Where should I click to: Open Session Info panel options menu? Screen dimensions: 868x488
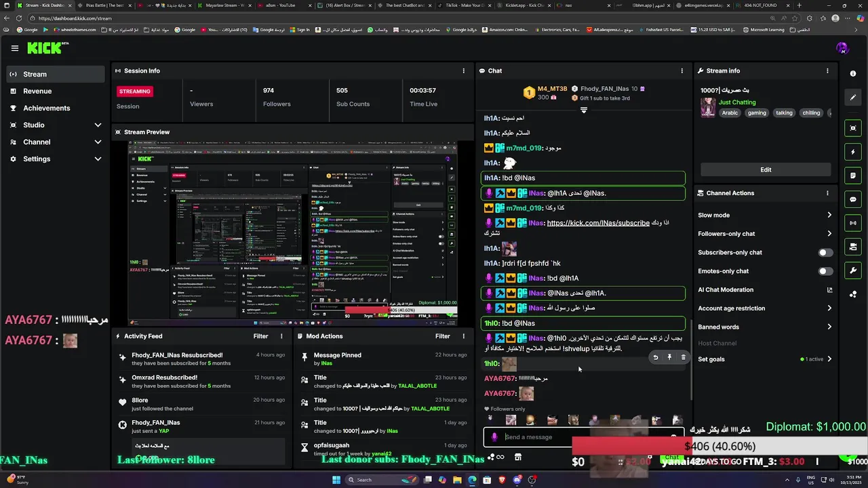pos(464,70)
